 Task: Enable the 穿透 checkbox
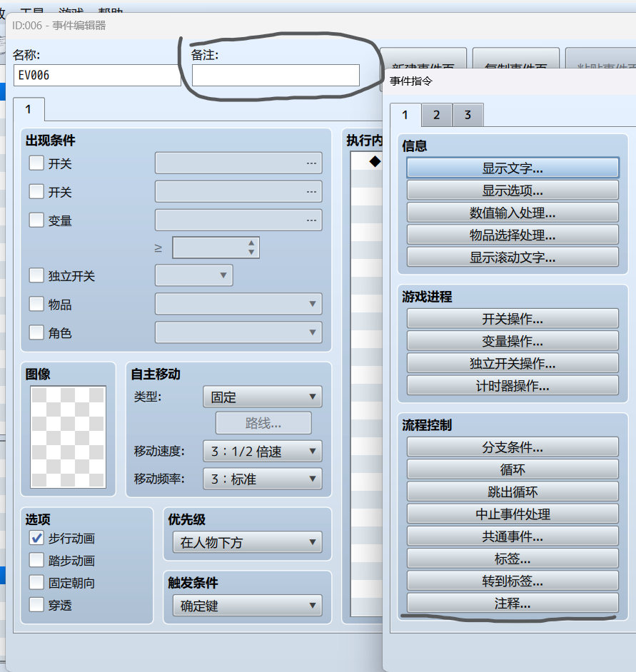(x=36, y=605)
